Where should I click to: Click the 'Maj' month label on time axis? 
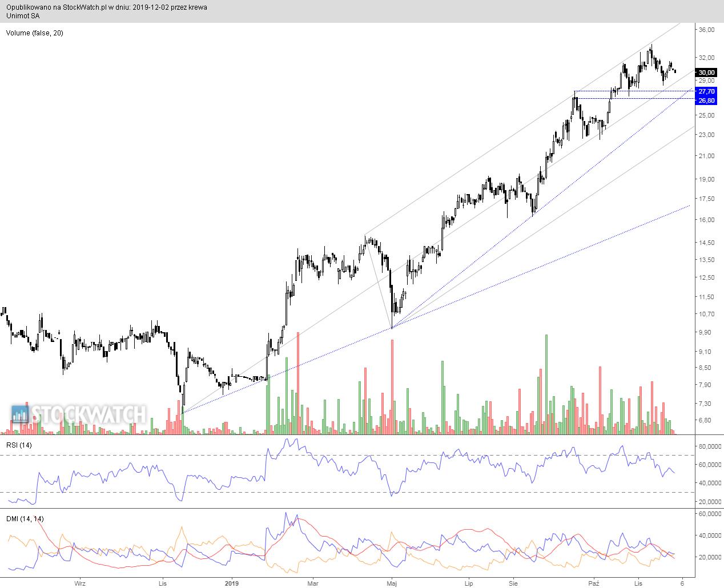coord(392,583)
